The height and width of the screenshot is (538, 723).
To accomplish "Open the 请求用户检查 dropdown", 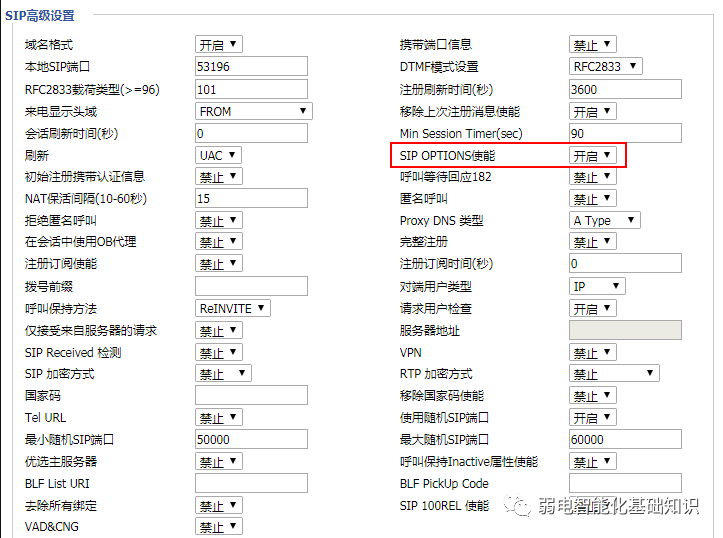I will 593,308.
